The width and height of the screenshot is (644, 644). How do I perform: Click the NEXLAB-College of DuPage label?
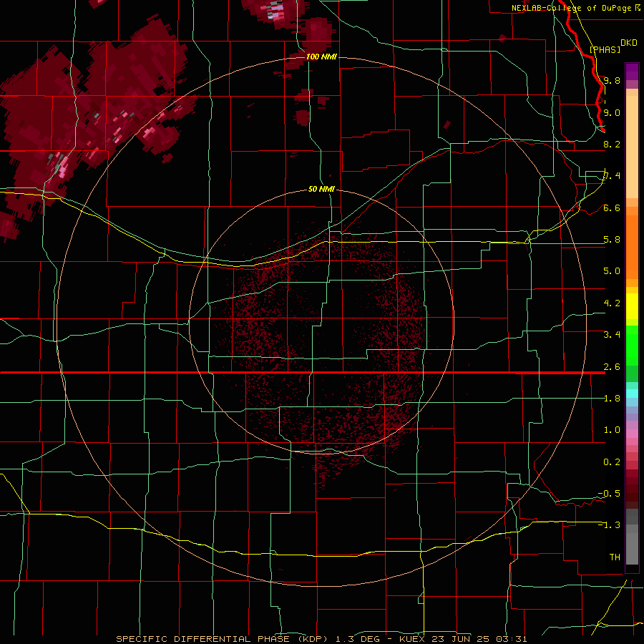pyautogui.click(x=571, y=8)
